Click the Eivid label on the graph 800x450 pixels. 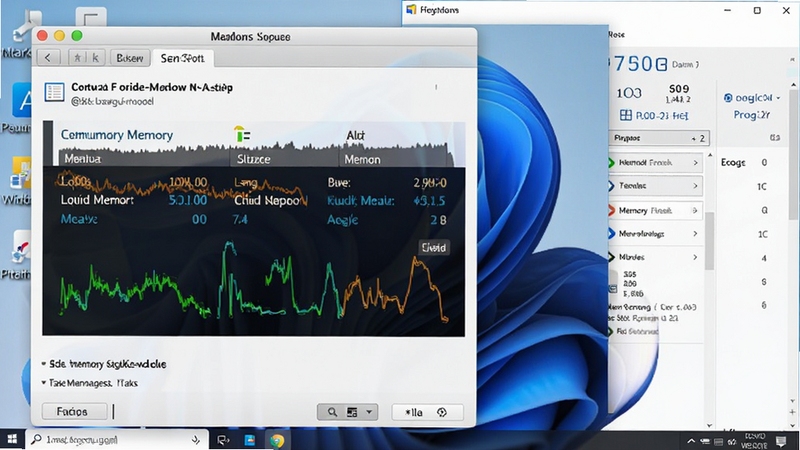point(434,247)
